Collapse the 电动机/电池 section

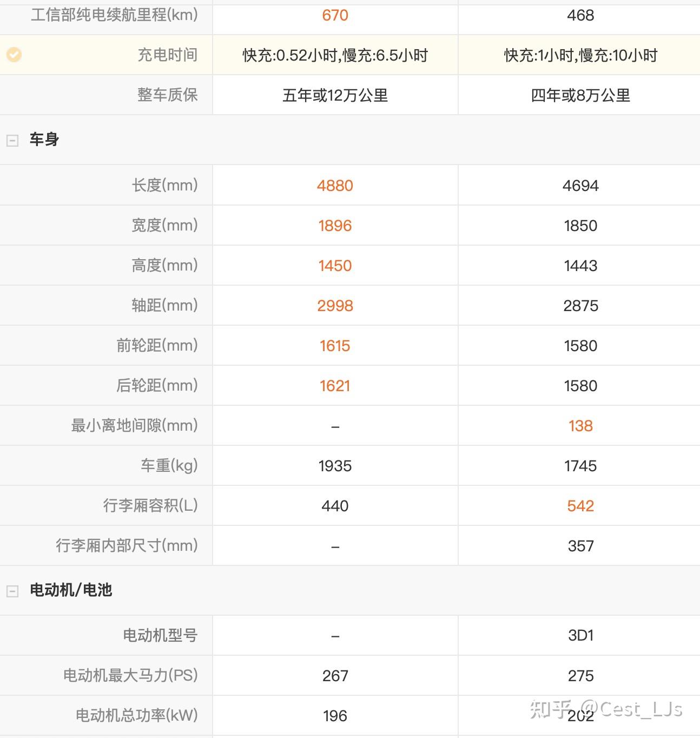12,591
